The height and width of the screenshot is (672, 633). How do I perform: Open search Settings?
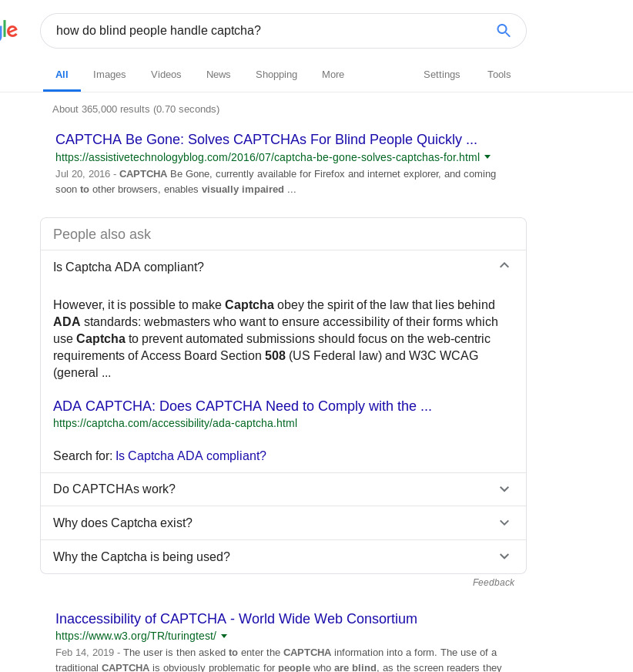pos(441,75)
